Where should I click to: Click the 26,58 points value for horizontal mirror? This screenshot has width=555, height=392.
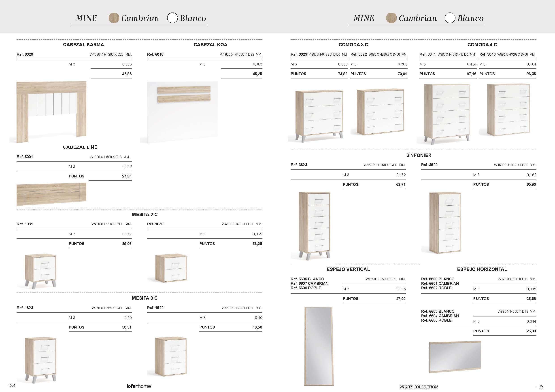point(531,299)
